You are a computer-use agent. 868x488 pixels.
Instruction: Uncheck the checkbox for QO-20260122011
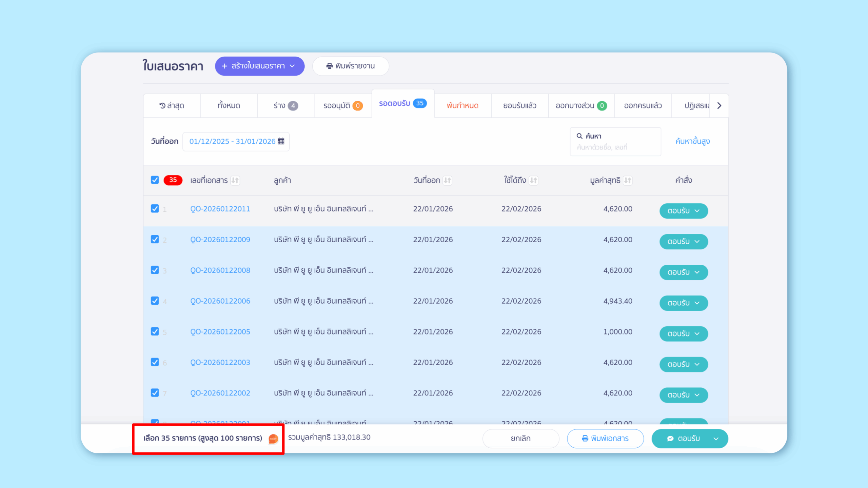pos(155,209)
